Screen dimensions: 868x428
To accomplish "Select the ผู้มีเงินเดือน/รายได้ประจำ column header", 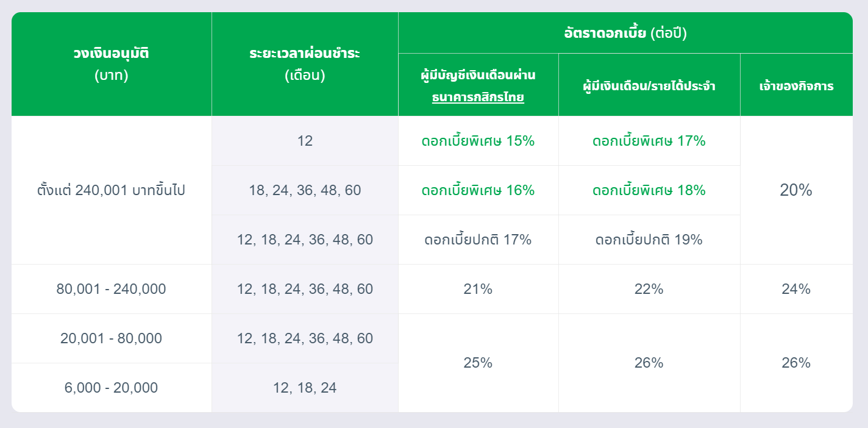I will 649,86.
